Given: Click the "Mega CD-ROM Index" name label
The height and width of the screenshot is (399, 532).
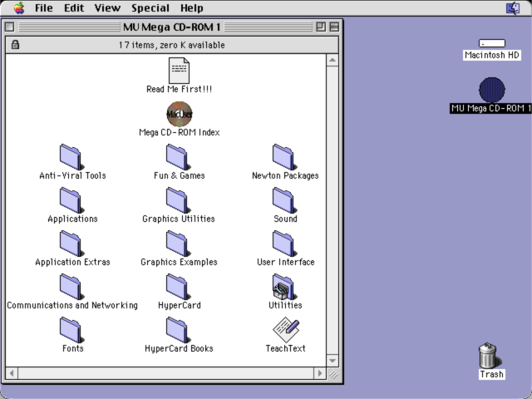Looking at the screenshot, I should click(180, 132).
